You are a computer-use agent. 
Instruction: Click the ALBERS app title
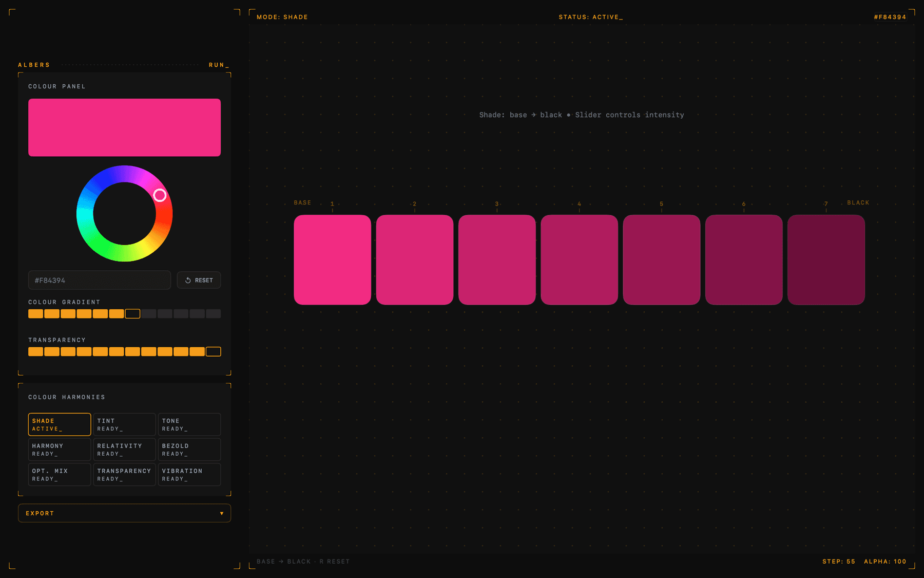point(34,65)
